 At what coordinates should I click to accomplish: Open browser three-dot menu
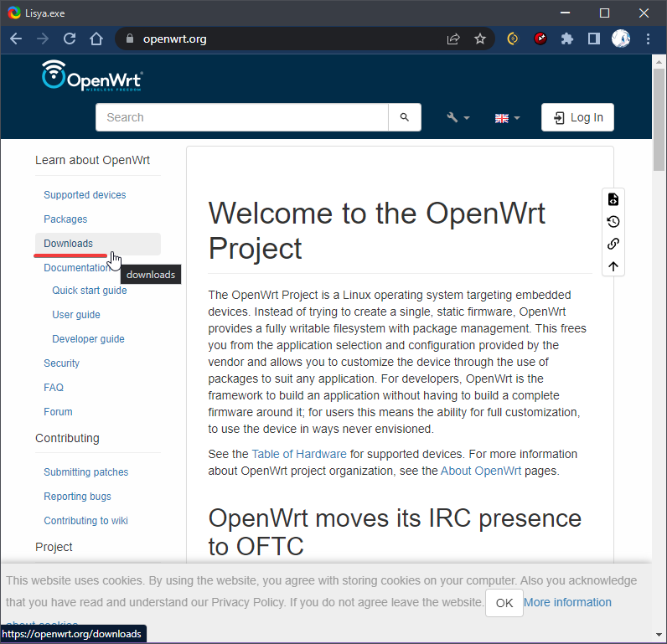click(x=648, y=39)
